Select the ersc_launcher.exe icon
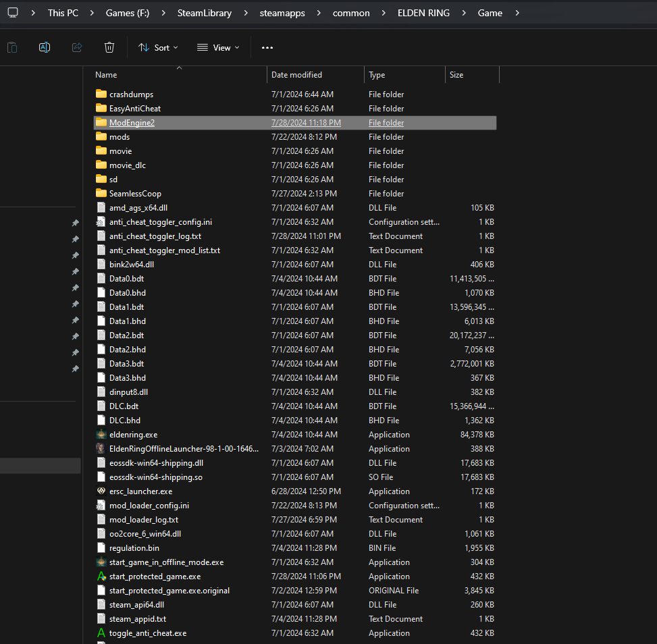Image resolution: width=657 pixels, height=644 pixels. 101,491
